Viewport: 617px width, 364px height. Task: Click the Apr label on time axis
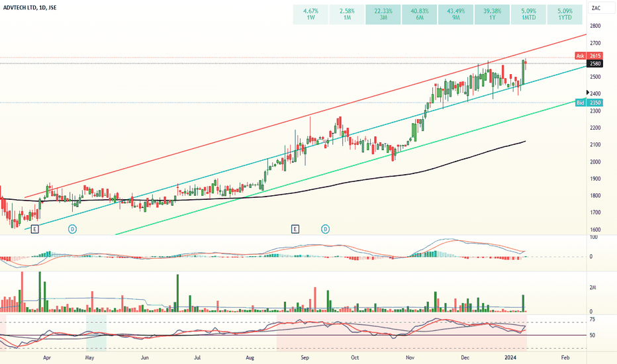tap(47, 357)
